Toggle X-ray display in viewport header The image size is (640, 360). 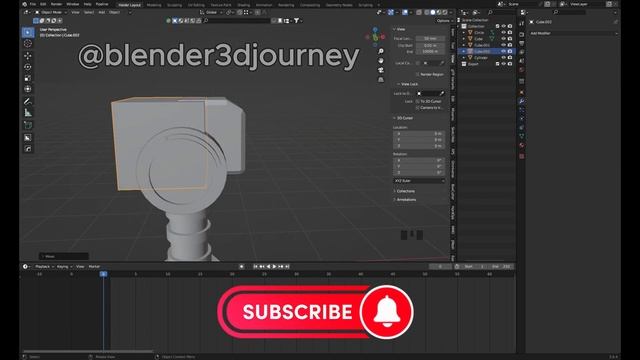(x=419, y=12)
